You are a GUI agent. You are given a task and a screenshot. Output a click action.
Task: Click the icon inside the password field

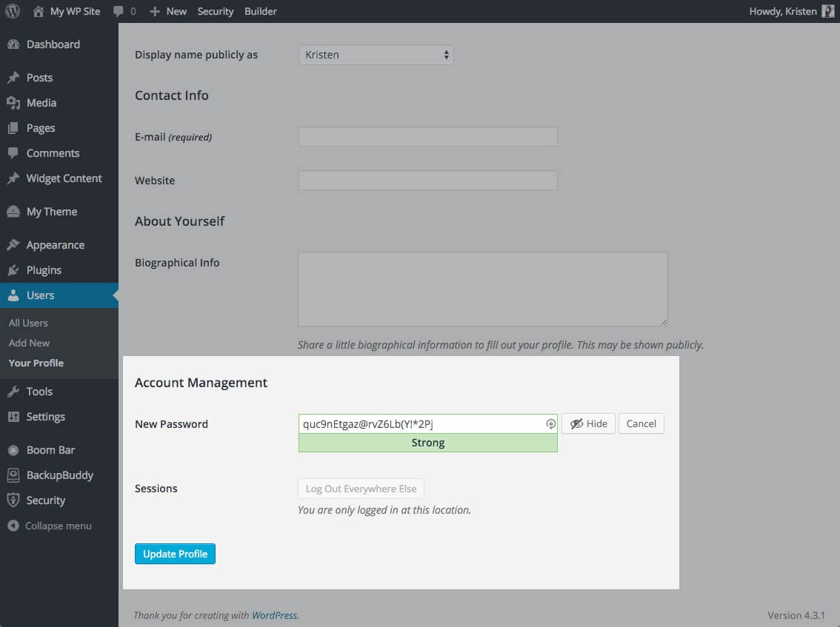point(550,424)
